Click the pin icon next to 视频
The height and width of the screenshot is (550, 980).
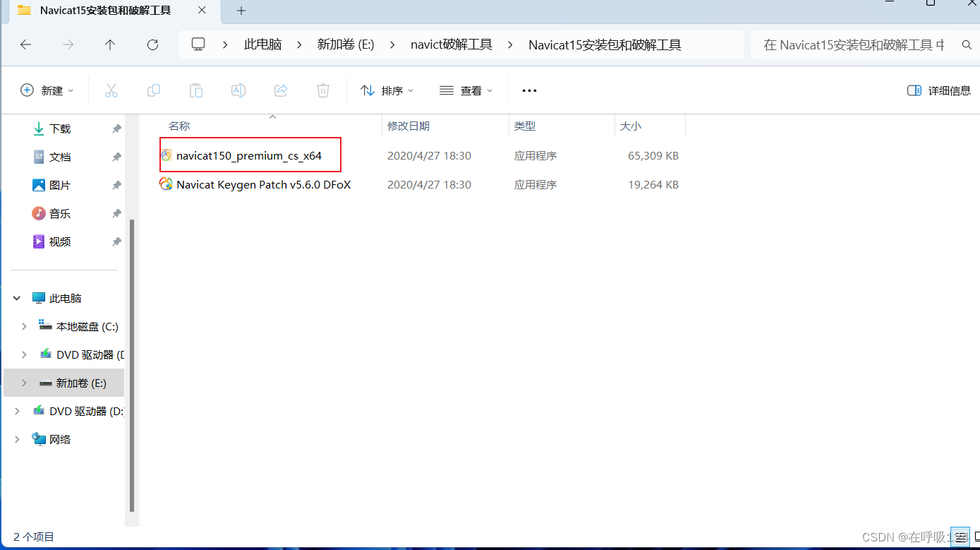point(116,242)
